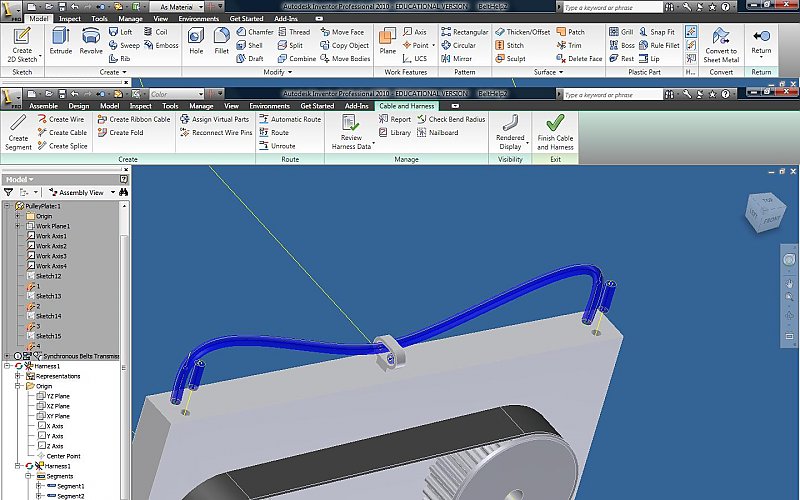Click the ViewCube in the viewport
This screenshot has height=500, width=800.
point(763,212)
